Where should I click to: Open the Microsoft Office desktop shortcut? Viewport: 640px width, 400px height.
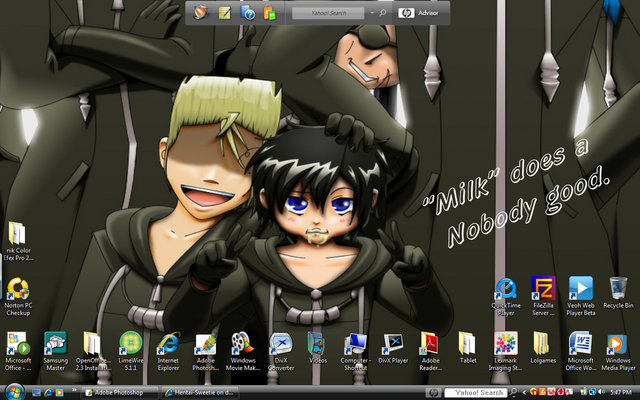18,351
